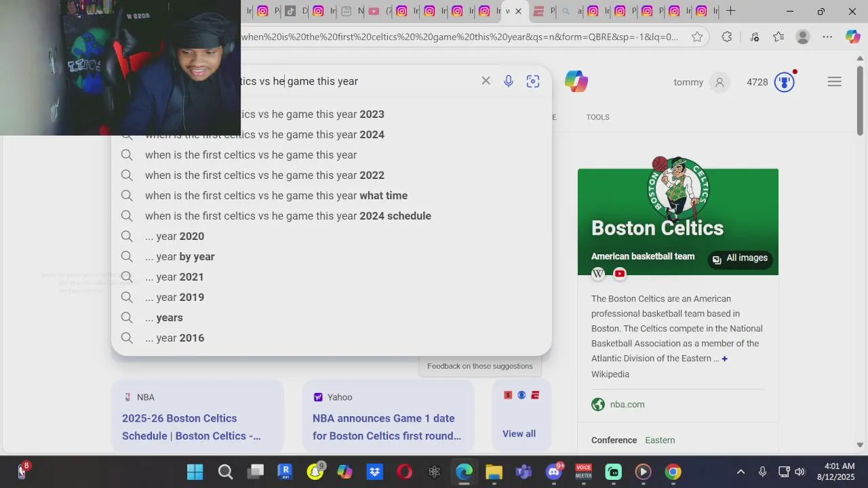This screenshot has height=488, width=868.
Task: Open Yahoo NBA announces Game 1 article
Action: (x=387, y=427)
